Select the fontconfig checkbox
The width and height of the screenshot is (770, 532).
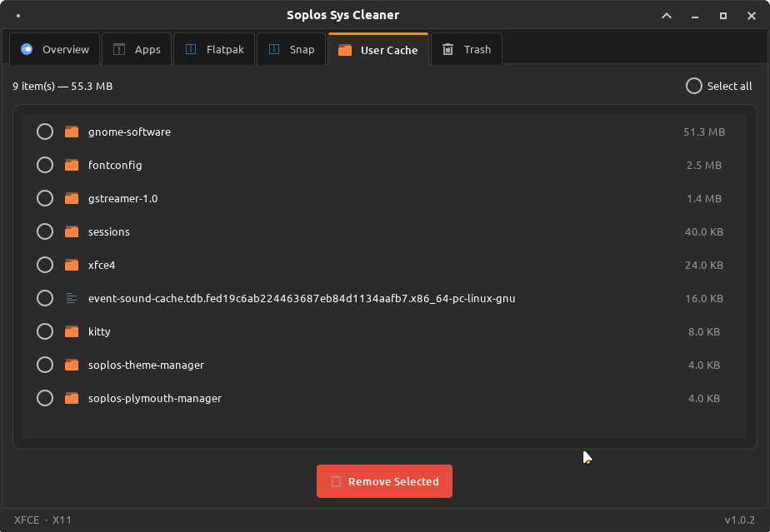45,165
